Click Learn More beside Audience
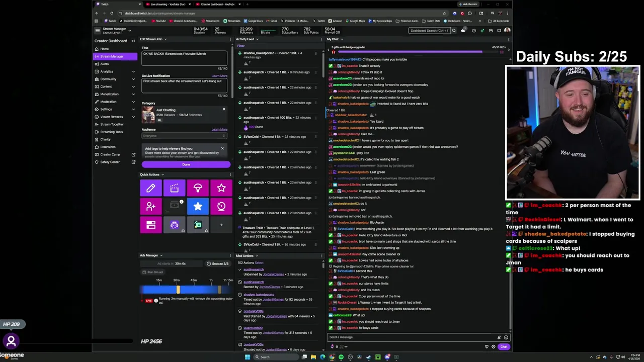The image size is (644, 362). tap(219, 129)
